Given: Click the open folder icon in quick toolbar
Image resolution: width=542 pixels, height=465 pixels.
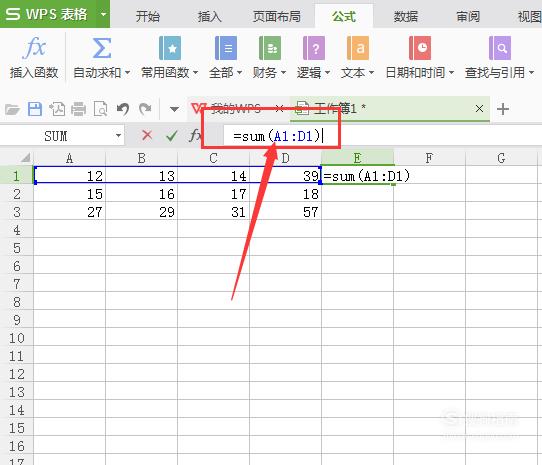Looking at the screenshot, I should point(12,110).
